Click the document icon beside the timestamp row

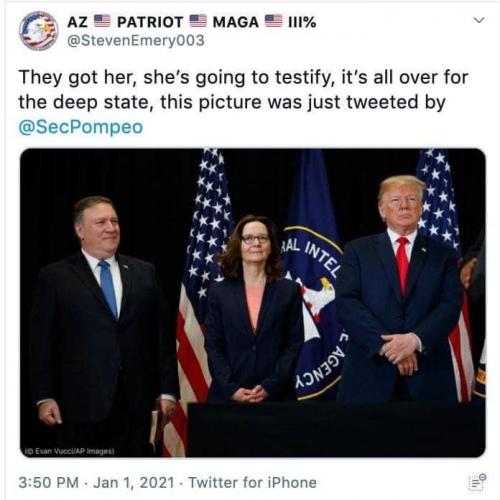pos(477,482)
